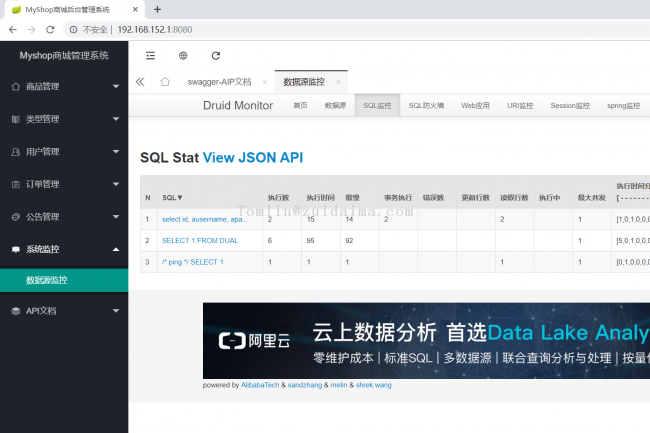
Task: Click the globe website icon
Action: [x=183, y=56]
